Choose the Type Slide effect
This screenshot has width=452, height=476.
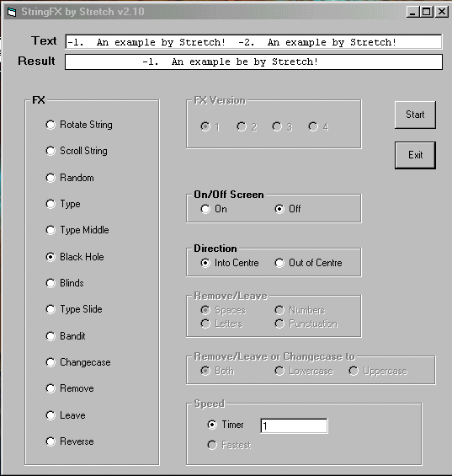click(x=74, y=309)
